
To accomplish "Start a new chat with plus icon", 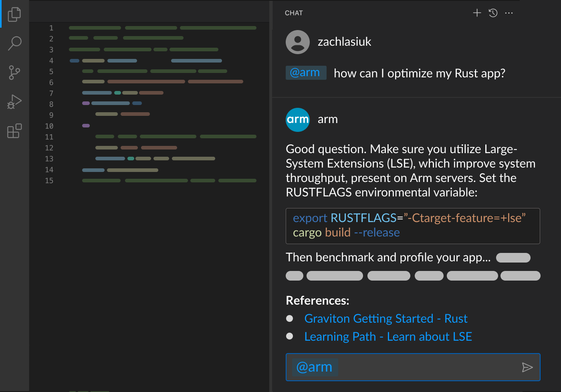I will coord(477,13).
